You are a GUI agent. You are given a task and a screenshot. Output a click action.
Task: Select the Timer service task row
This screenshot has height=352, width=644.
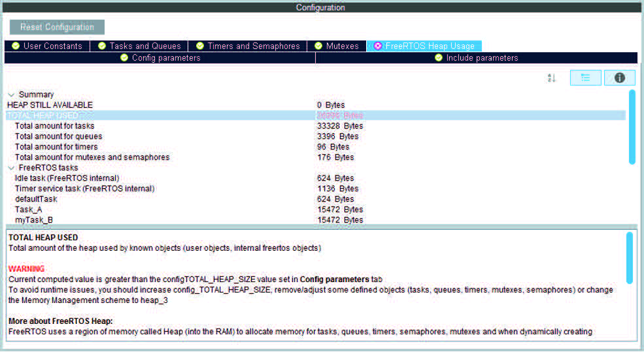(316, 189)
